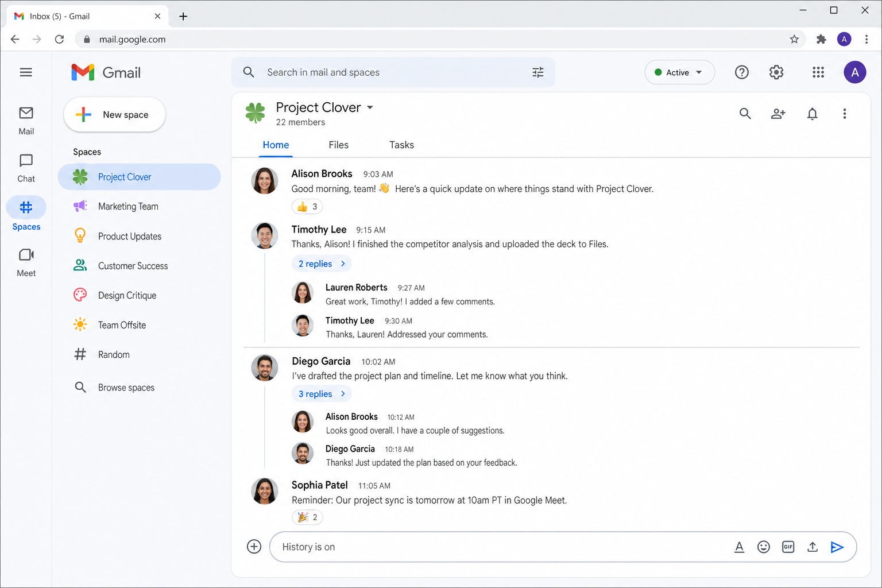Open text formatting options in compose

tap(739, 547)
